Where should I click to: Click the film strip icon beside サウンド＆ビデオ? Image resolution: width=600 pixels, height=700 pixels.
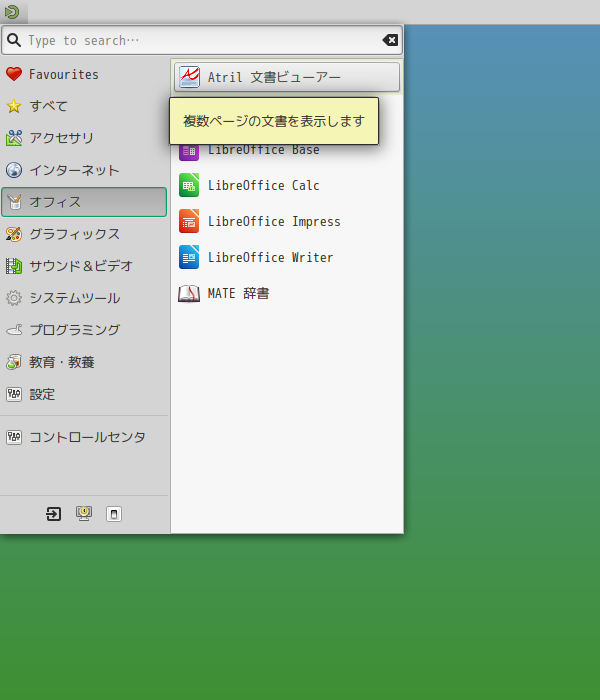point(14,266)
